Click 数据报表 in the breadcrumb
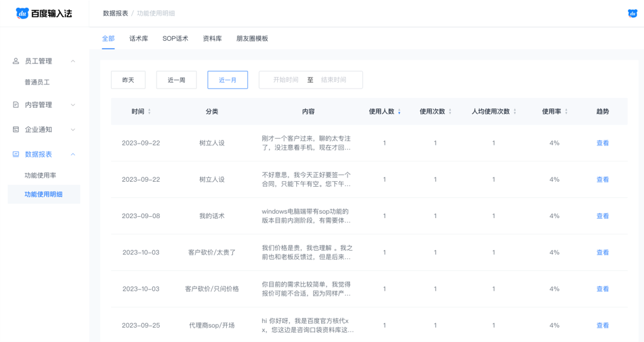 (x=115, y=13)
